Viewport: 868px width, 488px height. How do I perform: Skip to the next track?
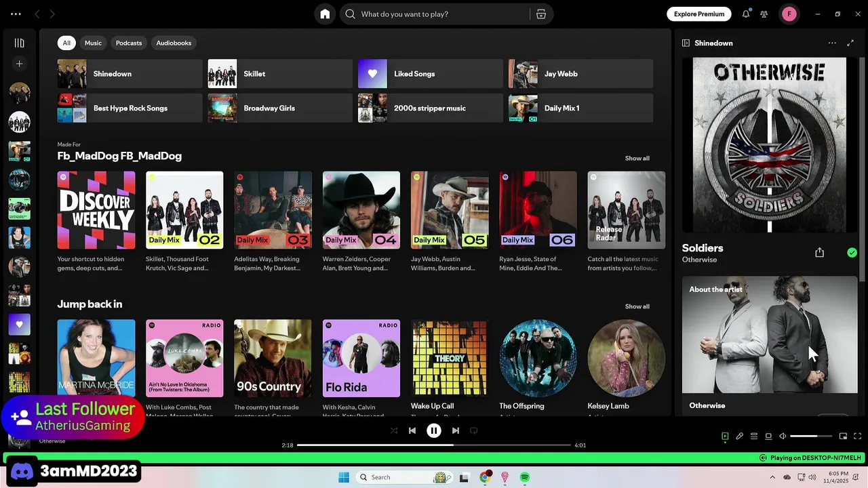pos(456,430)
